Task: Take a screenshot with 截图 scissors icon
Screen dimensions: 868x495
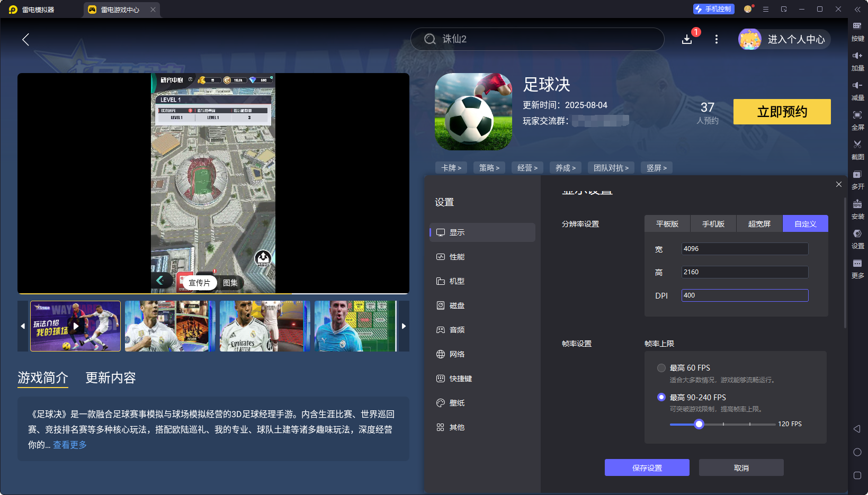Action: tap(857, 145)
